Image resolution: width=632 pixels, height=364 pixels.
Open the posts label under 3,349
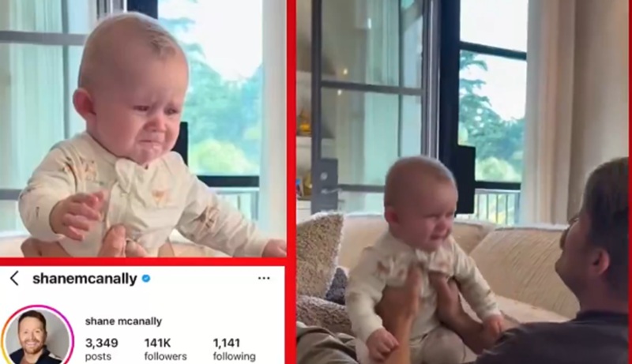[98, 357]
